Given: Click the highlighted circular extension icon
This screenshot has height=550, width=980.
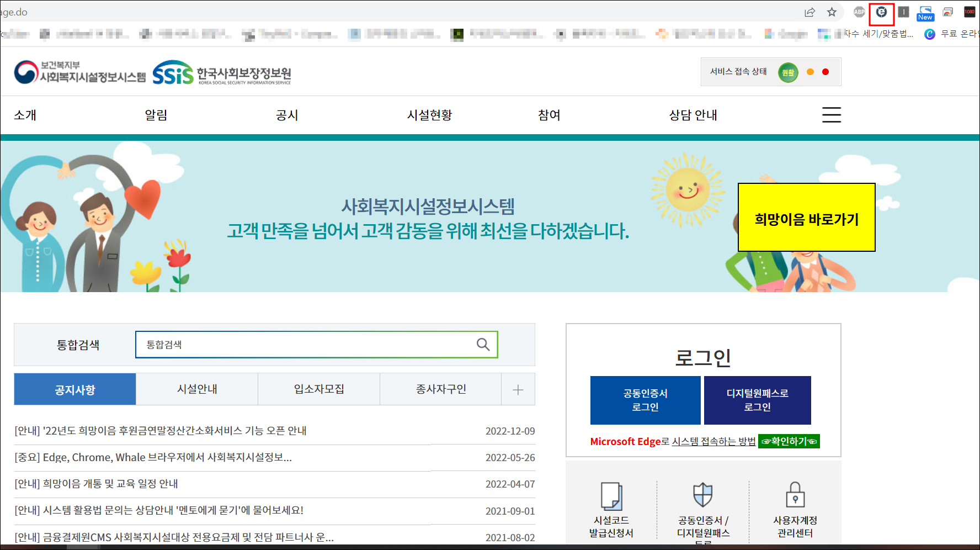Looking at the screenshot, I should click(881, 12).
